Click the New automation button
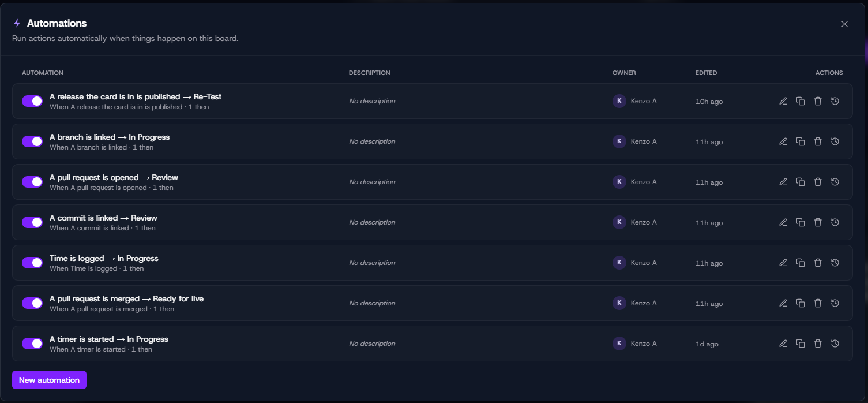 pos(49,380)
